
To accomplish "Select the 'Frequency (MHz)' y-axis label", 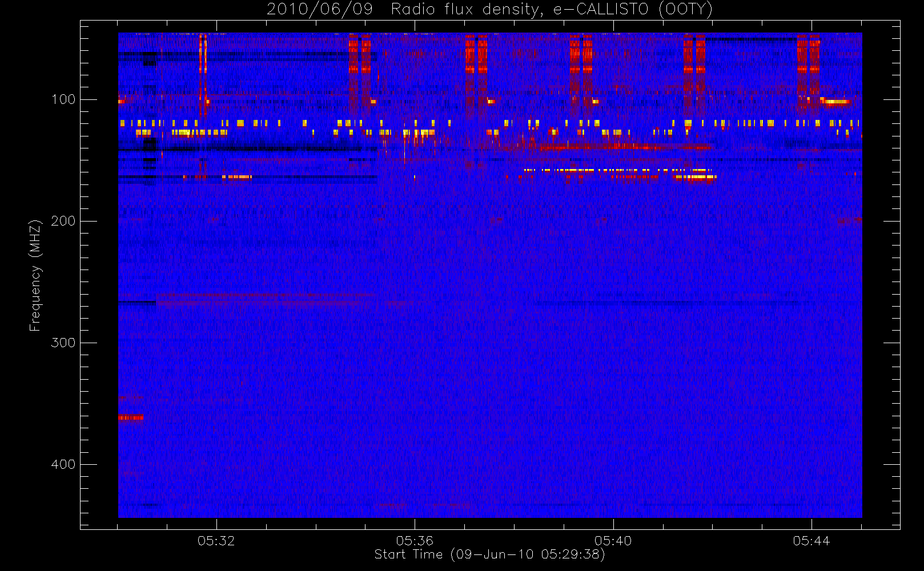I will pos(35,275).
